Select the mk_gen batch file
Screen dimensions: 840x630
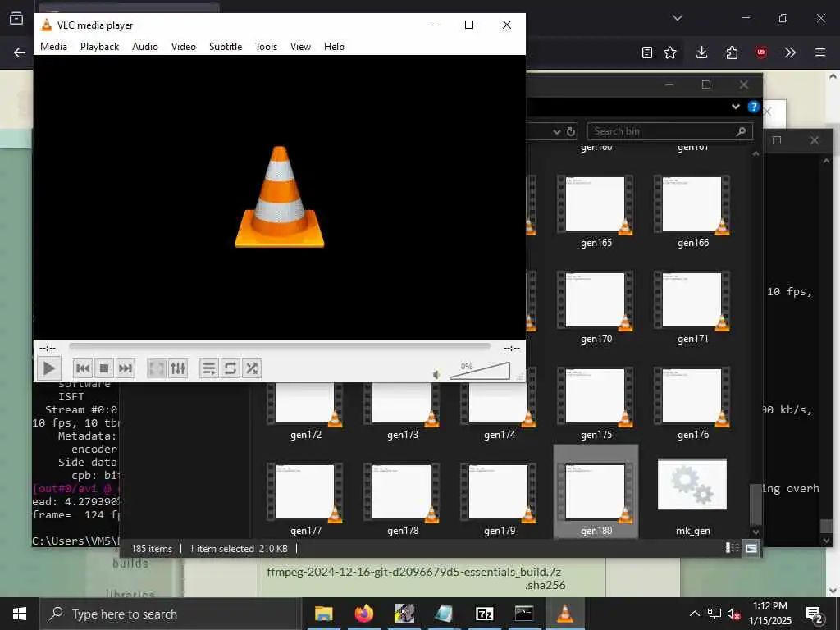point(692,496)
